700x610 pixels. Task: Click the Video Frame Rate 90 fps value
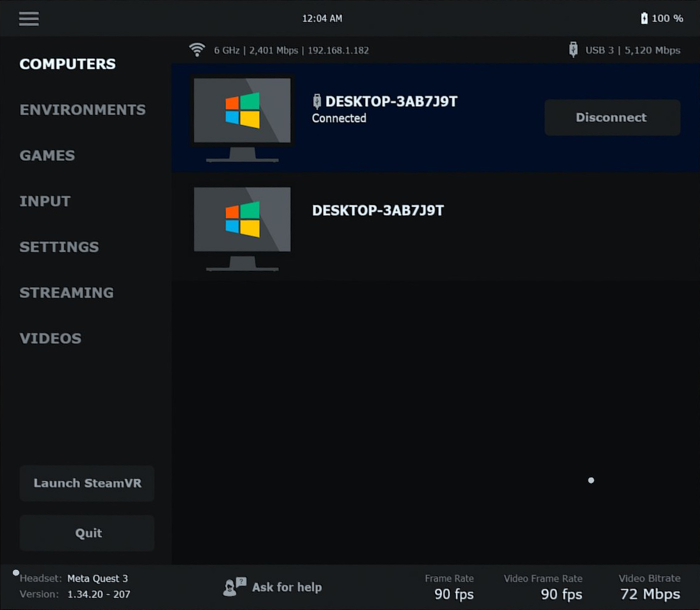(561, 594)
